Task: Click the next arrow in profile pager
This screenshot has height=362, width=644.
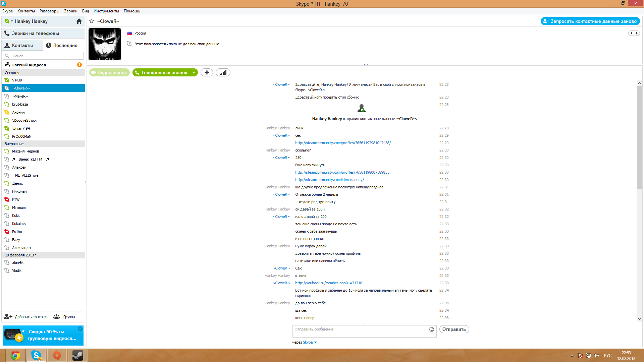Action: [x=637, y=33]
